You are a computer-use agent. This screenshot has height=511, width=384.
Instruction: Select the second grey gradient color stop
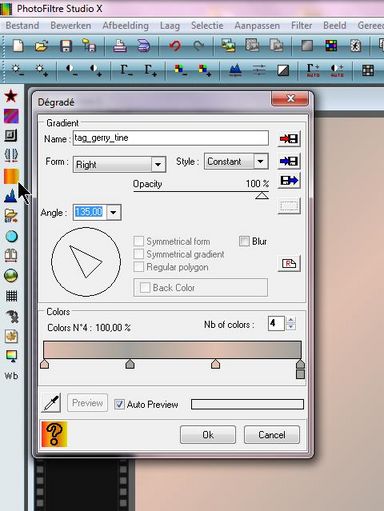point(130,364)
